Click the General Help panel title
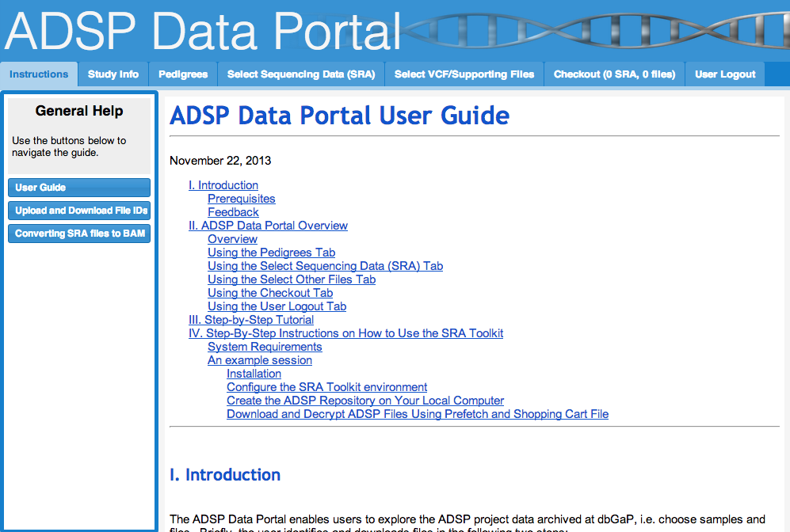 [x=79, y=111]
